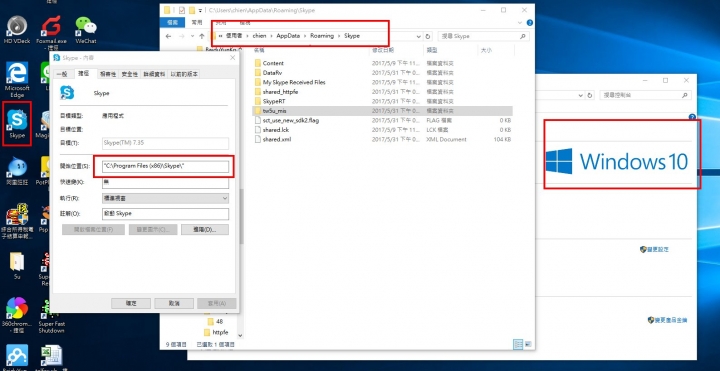Click the 快速鍵 shortcut key field

pos(165,182)
